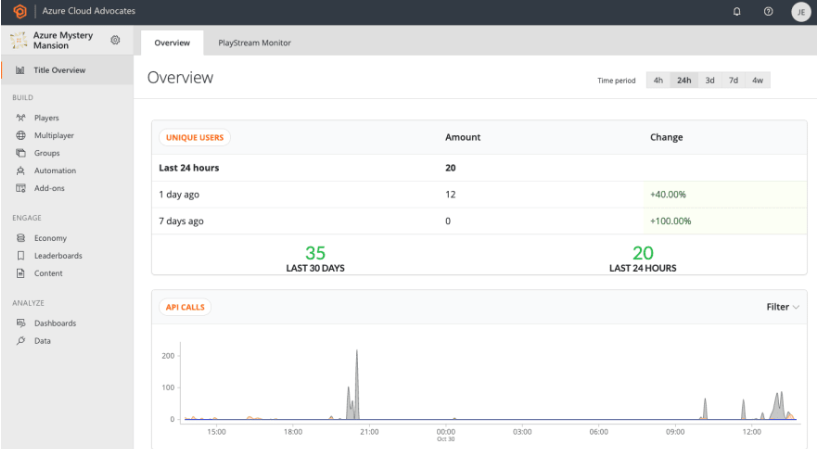
Task: Open the notifications bell icon
Action: 737,11
